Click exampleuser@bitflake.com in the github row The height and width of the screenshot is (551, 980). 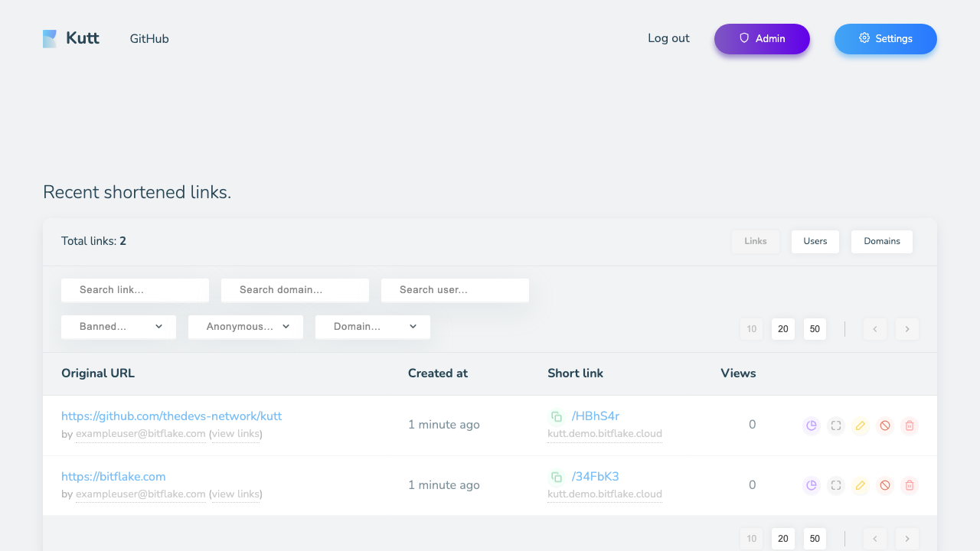click(141, 434)
